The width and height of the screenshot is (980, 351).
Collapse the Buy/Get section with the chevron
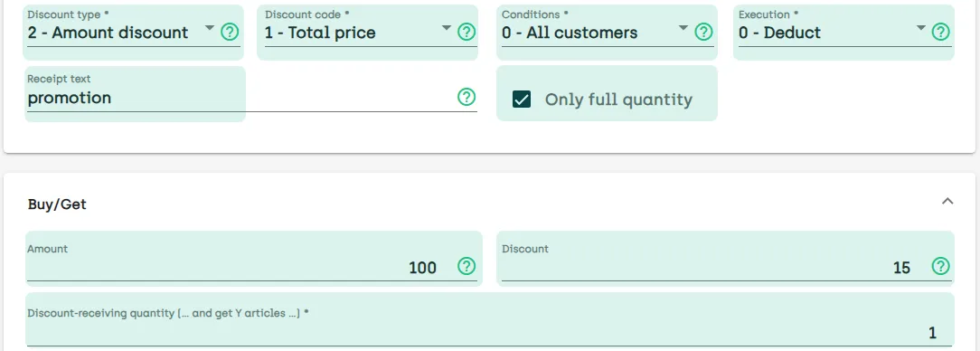pyautogui.click(x=947, y=202)
